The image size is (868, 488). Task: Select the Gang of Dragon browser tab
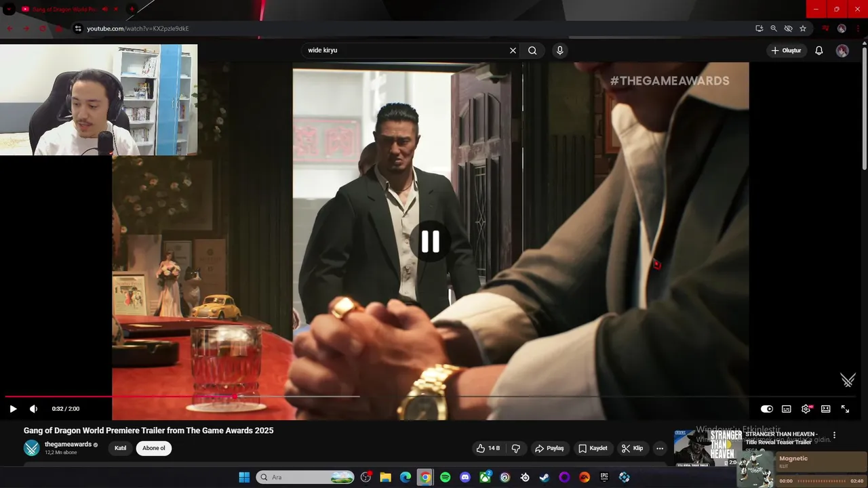pos(64,9)
